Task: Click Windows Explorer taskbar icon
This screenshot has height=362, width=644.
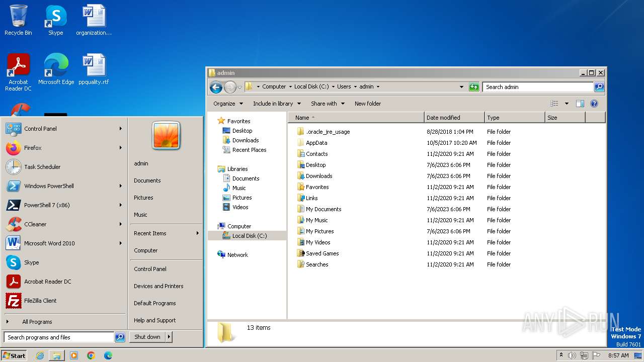Action: click(57, 355)
